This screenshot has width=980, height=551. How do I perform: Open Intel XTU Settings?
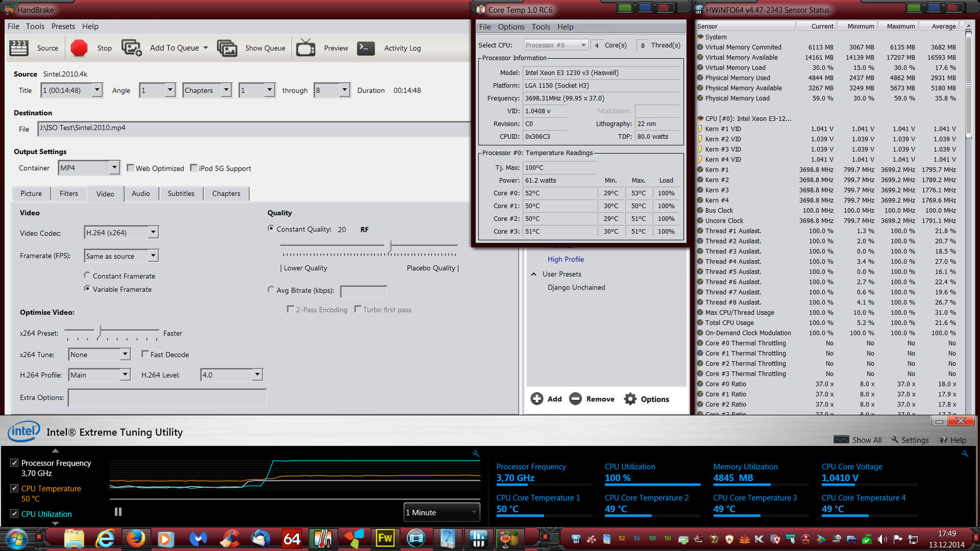coord(910,440)
